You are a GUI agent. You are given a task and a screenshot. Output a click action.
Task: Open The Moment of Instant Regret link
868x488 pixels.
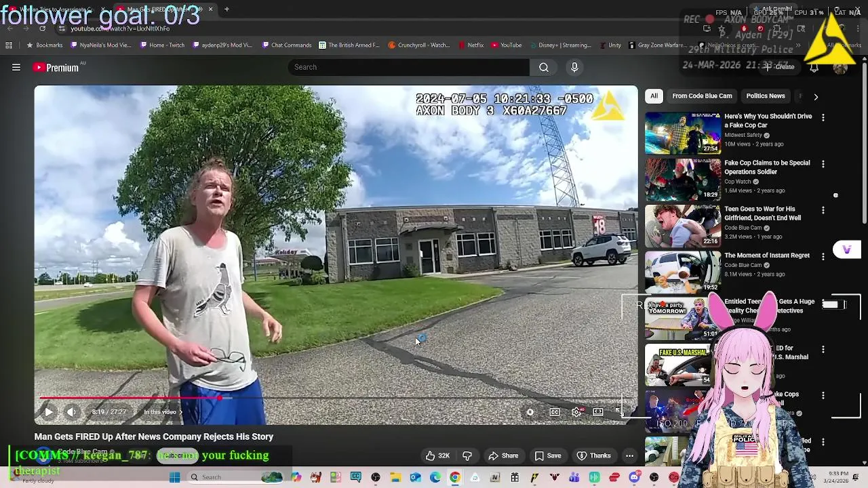(767, 256)
